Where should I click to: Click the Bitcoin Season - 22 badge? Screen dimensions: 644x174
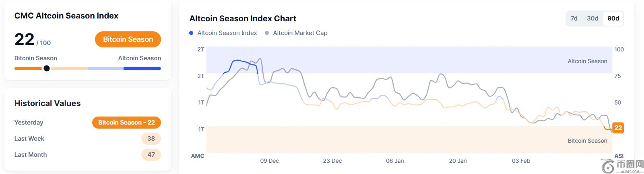pyautogui.click(x=126, y=123)
